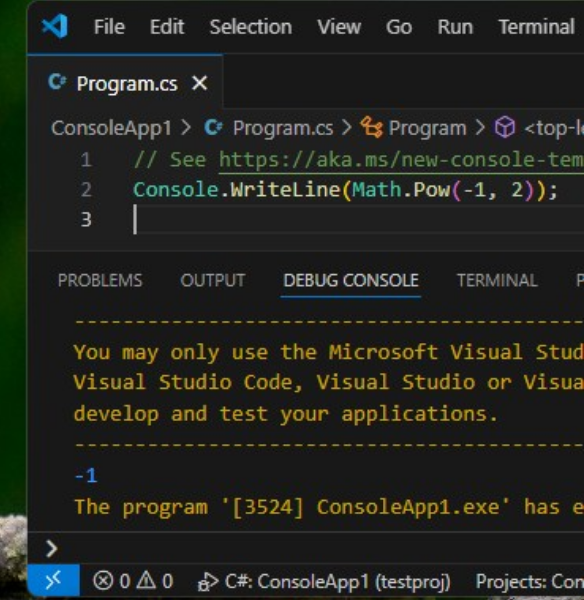
Task: Expand the chevron after Program breadcrumb
Action: (480, 127)
